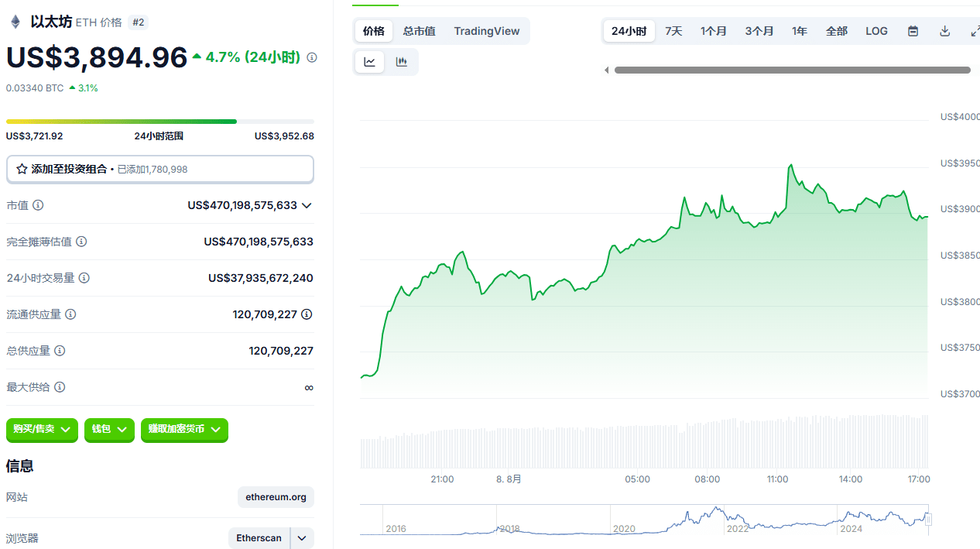Click the download chart data icon
Image resolution: width=980 pixels, height=549 pixels.
point(944,31)
